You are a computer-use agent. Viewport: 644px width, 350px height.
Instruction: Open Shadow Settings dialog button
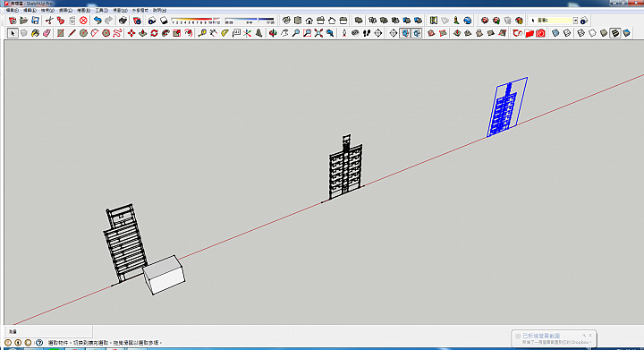point(152,20)
